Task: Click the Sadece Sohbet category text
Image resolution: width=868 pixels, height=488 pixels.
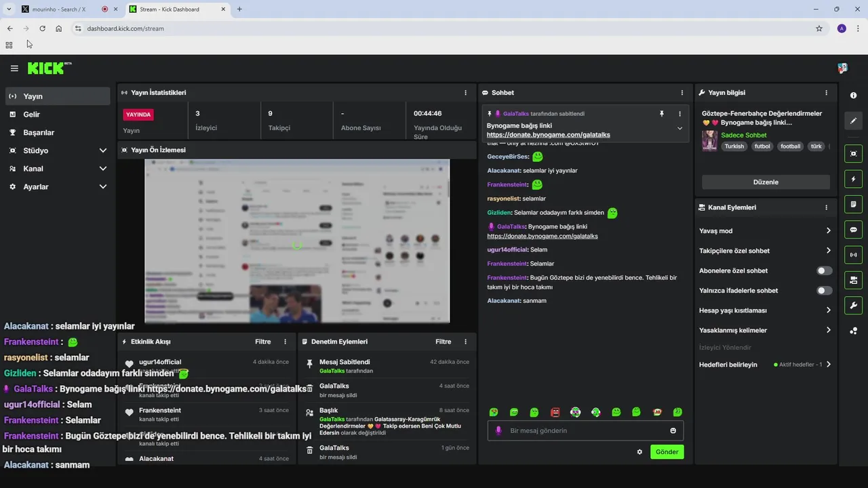Action: 743,136
